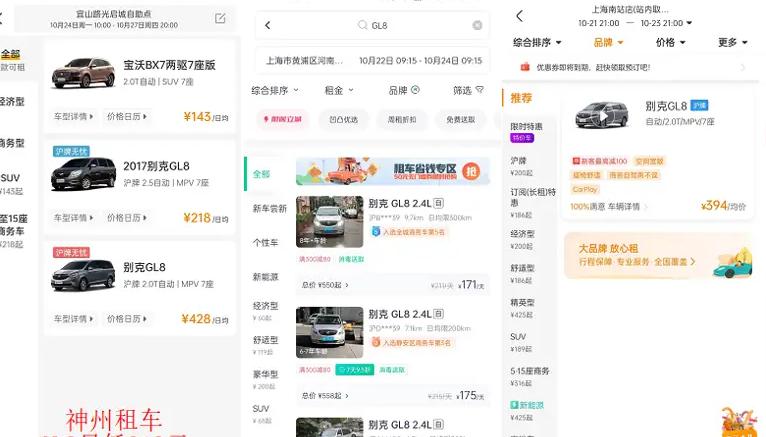766x437 pixels.
Task: Expand the 更多 dropdown
Action: coord(732,42)
